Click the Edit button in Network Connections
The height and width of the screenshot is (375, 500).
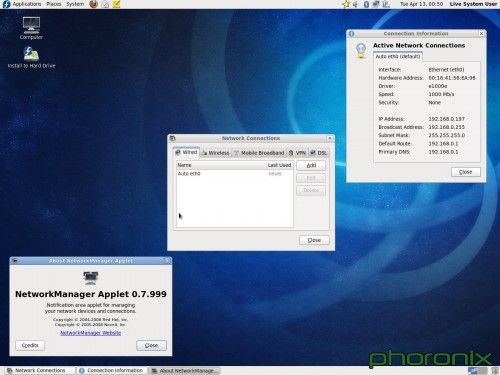pyautogui.click(x=311, y=178)
